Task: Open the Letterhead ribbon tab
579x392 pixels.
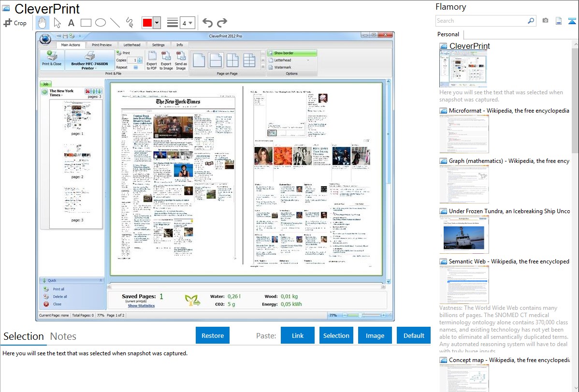Action: pyautogui.click(x=132, y=44)
